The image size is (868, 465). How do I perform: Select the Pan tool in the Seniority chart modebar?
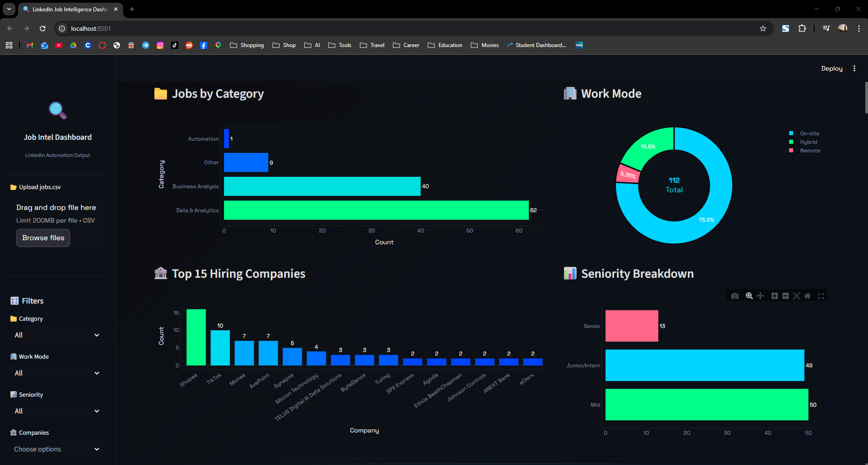(x=760, y=296)
